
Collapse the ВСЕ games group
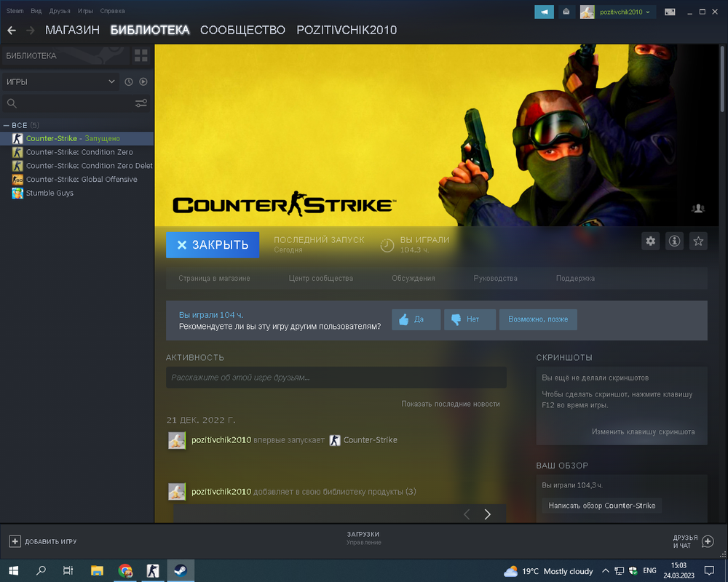7,125
